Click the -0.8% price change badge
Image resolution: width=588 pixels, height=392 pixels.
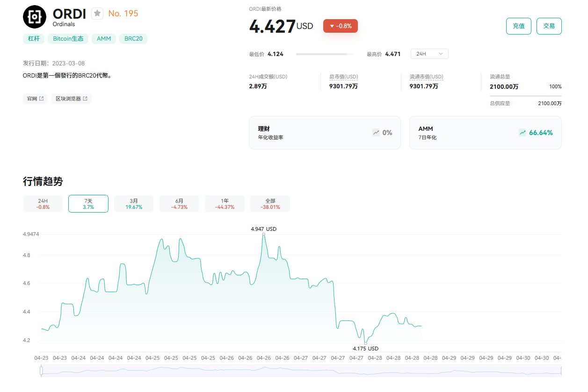coord(341,26)
